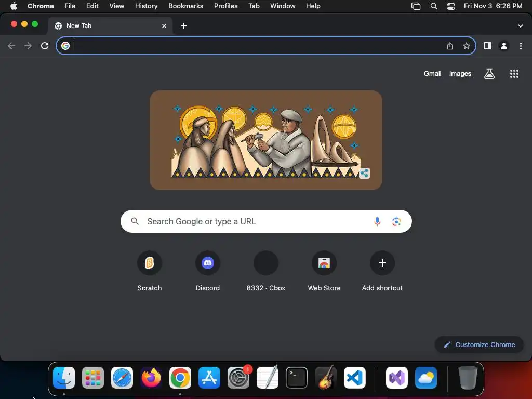Open the History menu
The width and height of the screenshot is (532, 399).
[x=146, y=6]
